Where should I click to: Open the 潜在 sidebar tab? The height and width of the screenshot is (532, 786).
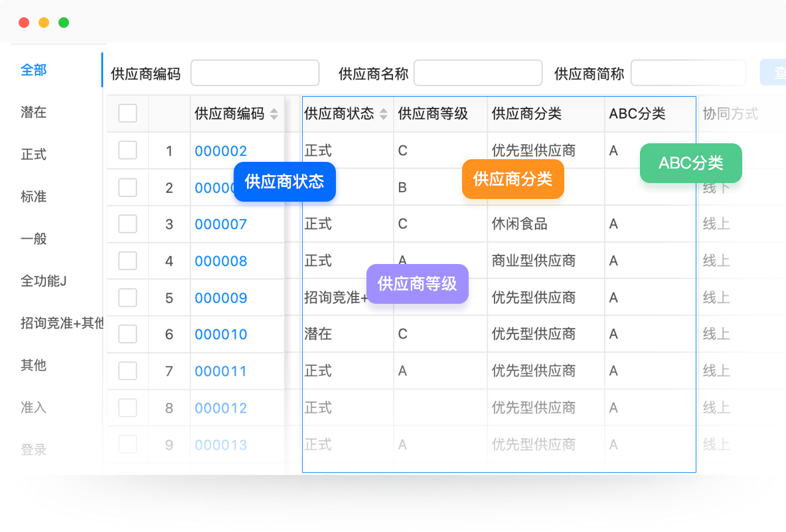click(34, 112)
